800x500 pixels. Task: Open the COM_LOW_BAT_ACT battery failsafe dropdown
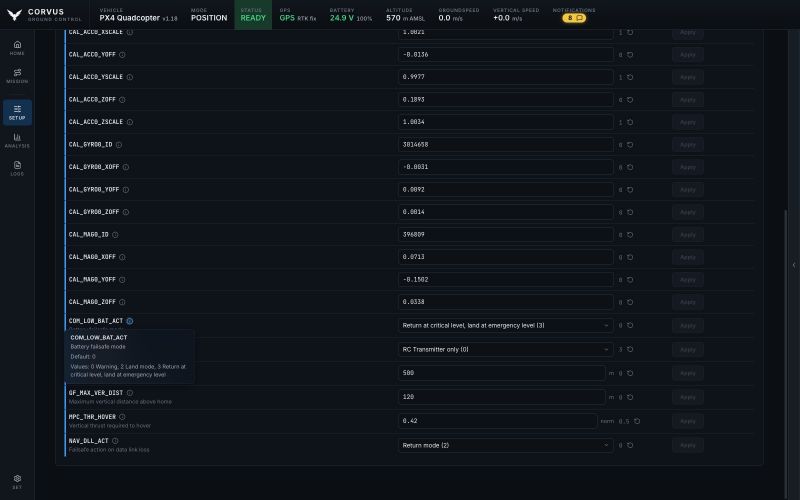[x=506, y=325]
